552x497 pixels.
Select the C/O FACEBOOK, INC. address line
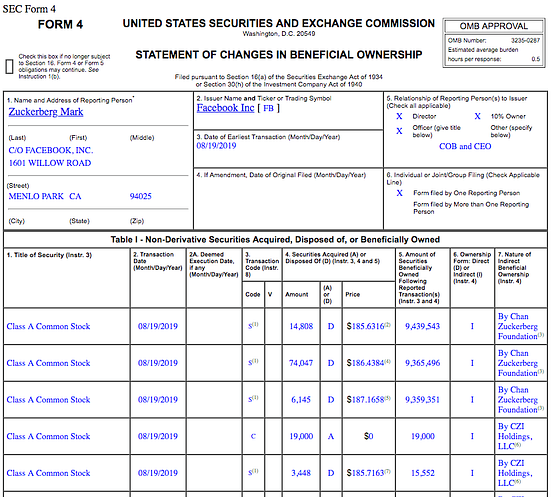tap(51, 150)
